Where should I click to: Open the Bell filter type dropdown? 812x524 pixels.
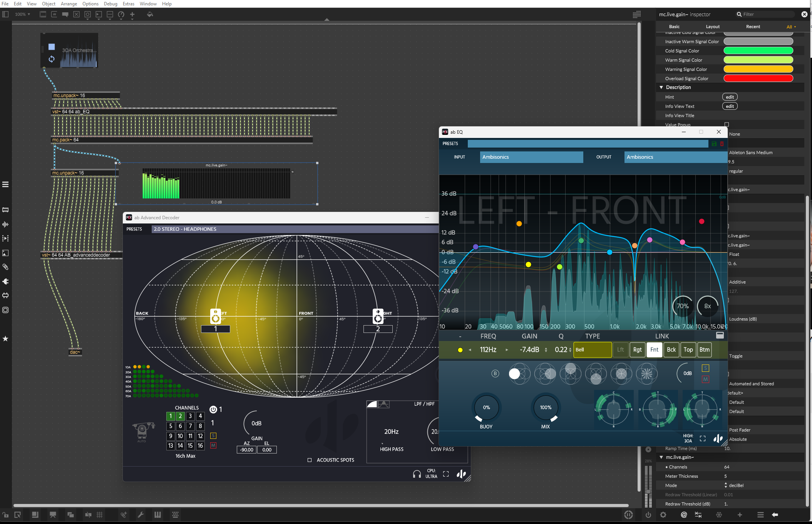coord(592,350)
